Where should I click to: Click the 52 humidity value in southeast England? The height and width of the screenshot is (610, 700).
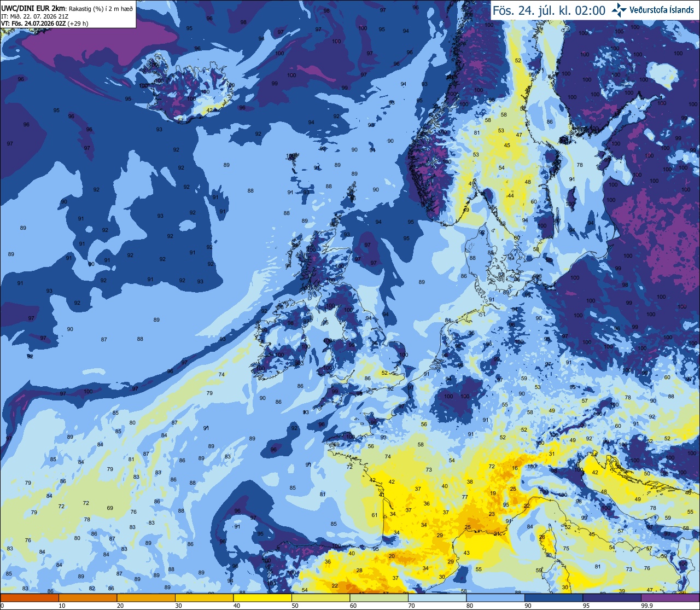coord(384,373)
